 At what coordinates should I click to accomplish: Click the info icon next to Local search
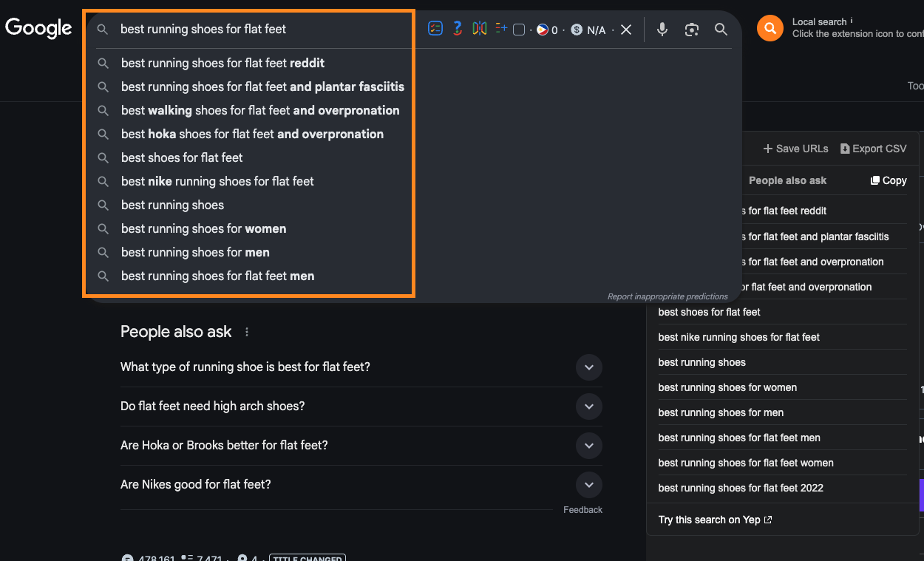coord(852,21)
